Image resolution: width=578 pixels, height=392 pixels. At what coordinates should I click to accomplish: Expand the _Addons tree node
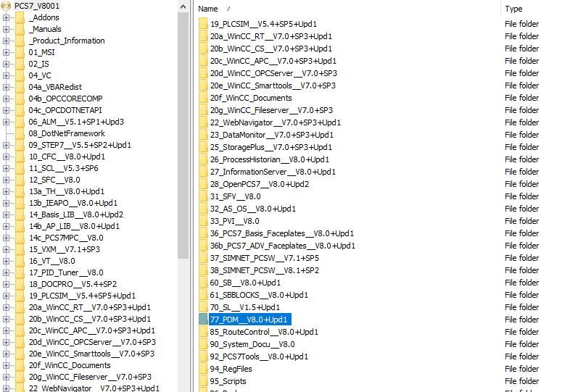click(x=6, y=17)
